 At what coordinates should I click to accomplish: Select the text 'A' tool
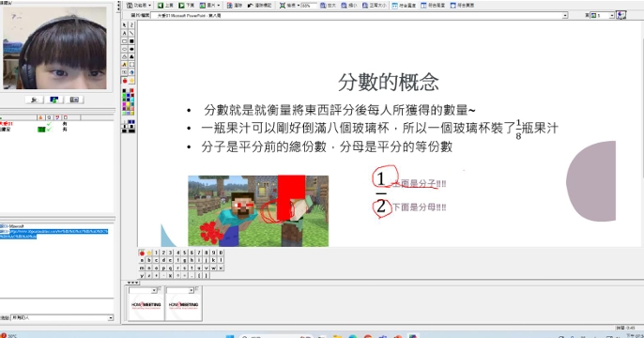pyautogui.click(x=125, y=33)
